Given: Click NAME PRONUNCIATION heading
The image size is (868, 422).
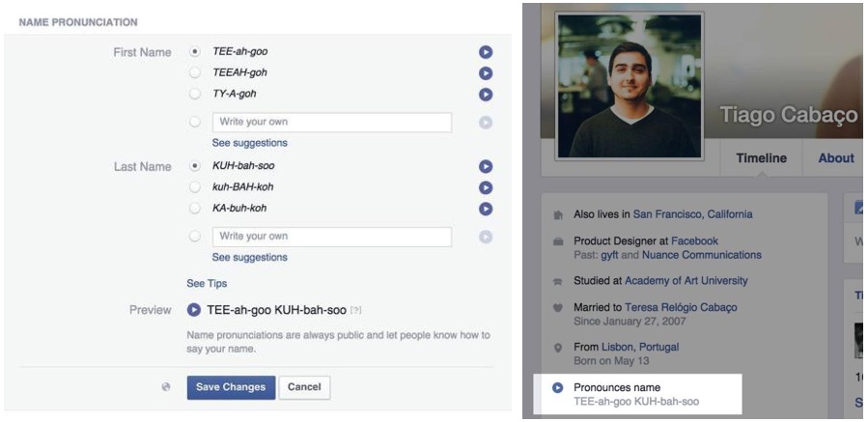Looking at the screenshot, I should coord(78,23).
